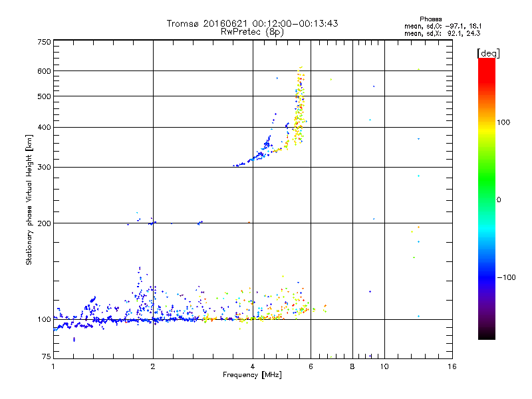532x399 pixels.
Task: Click the x-axis '4' tick label
Action: [x=253, y=366]
